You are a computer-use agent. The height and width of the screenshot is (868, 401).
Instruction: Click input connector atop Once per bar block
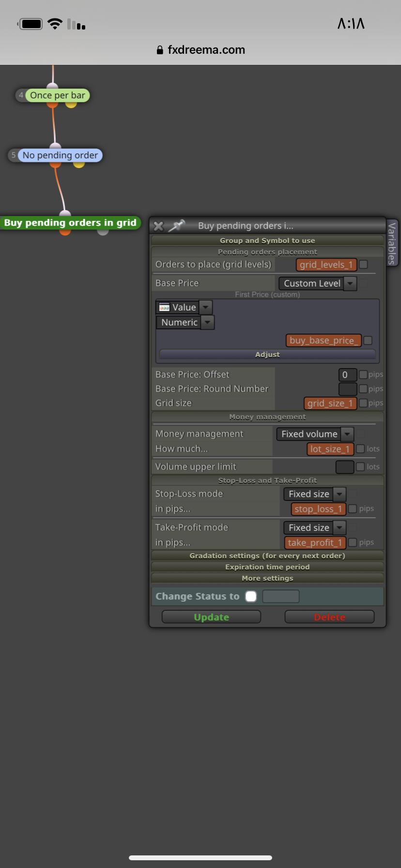tap(52, 86)
